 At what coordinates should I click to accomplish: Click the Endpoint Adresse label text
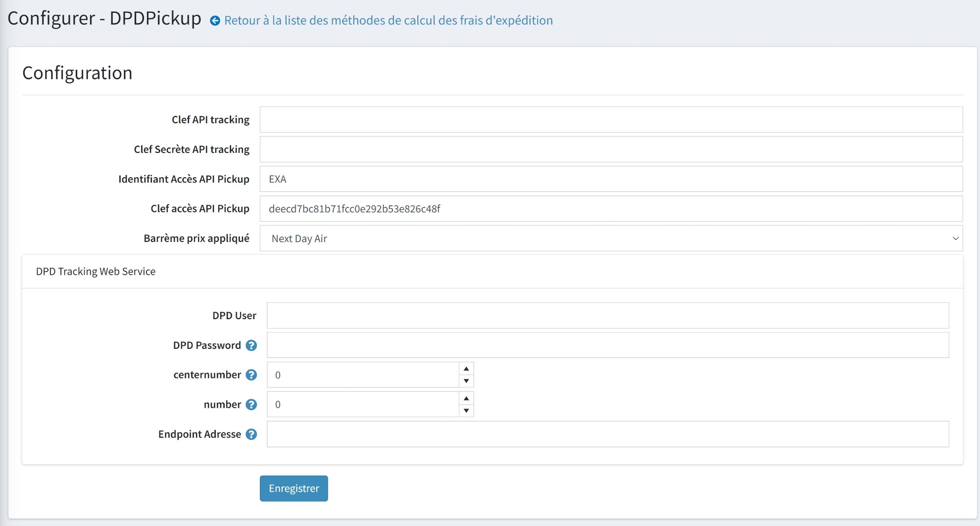[199, 434]
